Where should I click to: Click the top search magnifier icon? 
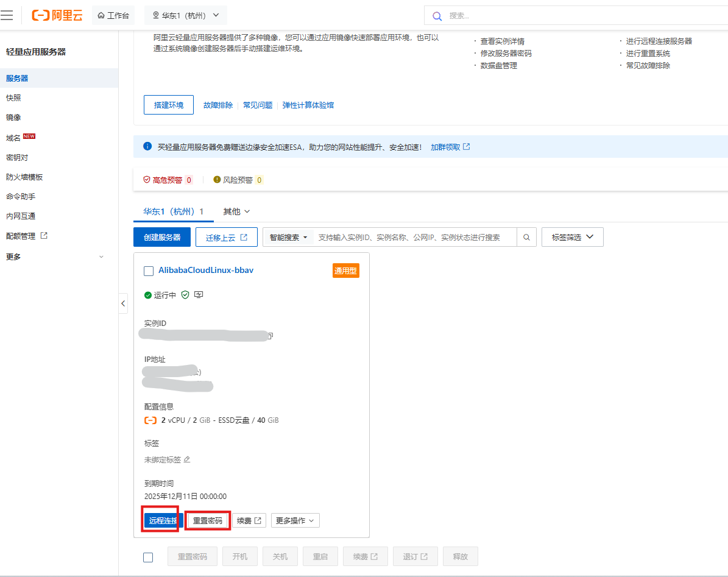tap(437, 16)
